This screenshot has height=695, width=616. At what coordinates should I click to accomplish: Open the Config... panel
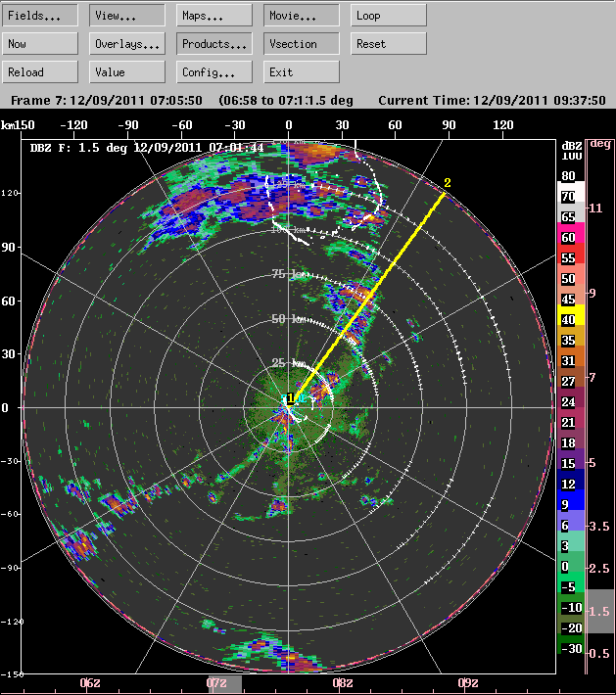point(214,72)
